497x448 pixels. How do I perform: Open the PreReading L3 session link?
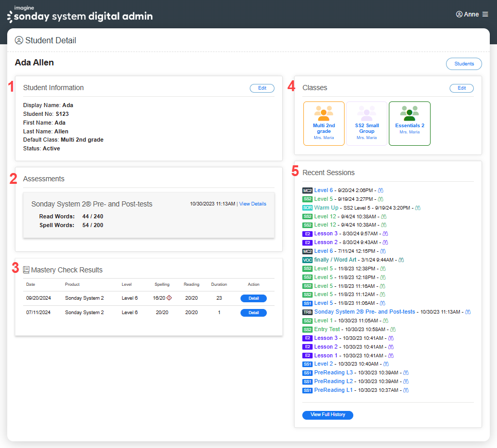[x=333, y=372]
